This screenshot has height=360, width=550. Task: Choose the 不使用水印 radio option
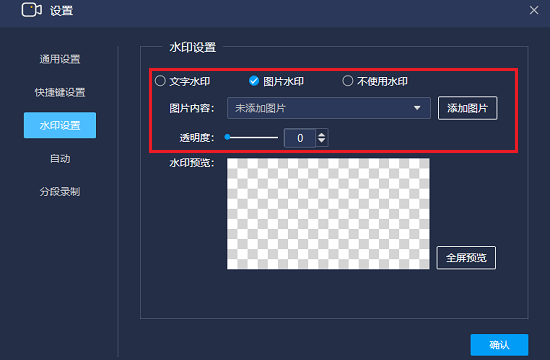pos(348,81)
